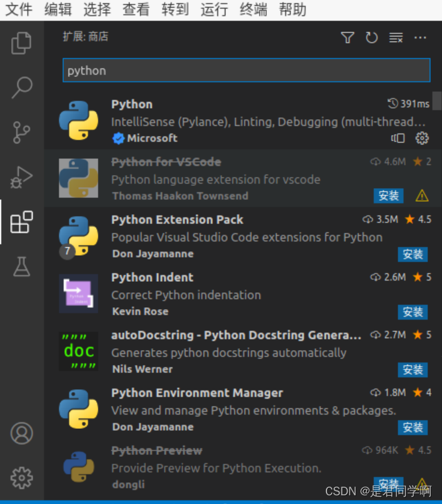
Task: Open Python Extension Pack title
Action: pyautogui.click(x=177, y=220)
